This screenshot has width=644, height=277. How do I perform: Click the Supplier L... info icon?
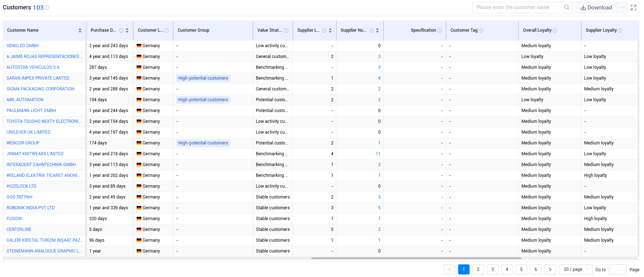point(324,31)
